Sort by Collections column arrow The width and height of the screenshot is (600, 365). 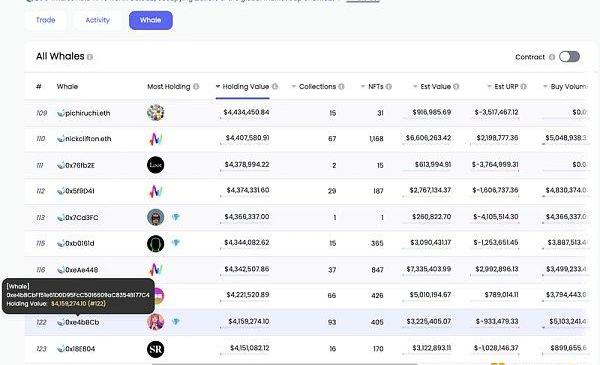[x=294, y=86]
